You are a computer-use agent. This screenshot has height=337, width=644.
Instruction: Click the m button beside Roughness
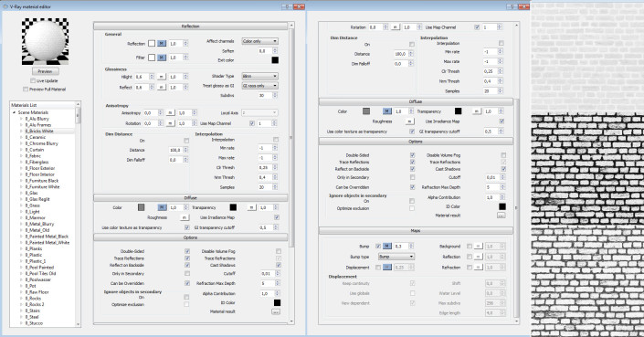(185, 217)
